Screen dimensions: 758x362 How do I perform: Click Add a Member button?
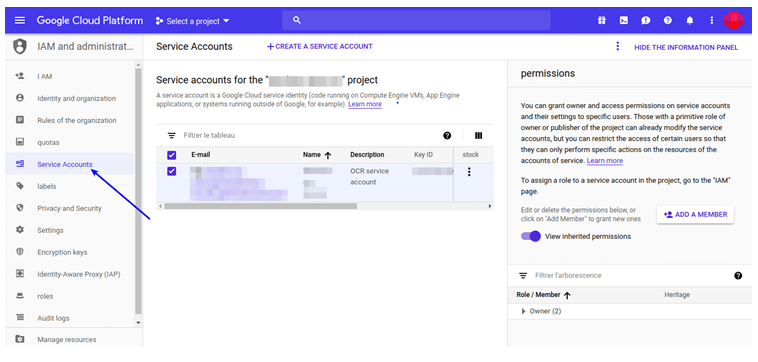pos(695,215)
